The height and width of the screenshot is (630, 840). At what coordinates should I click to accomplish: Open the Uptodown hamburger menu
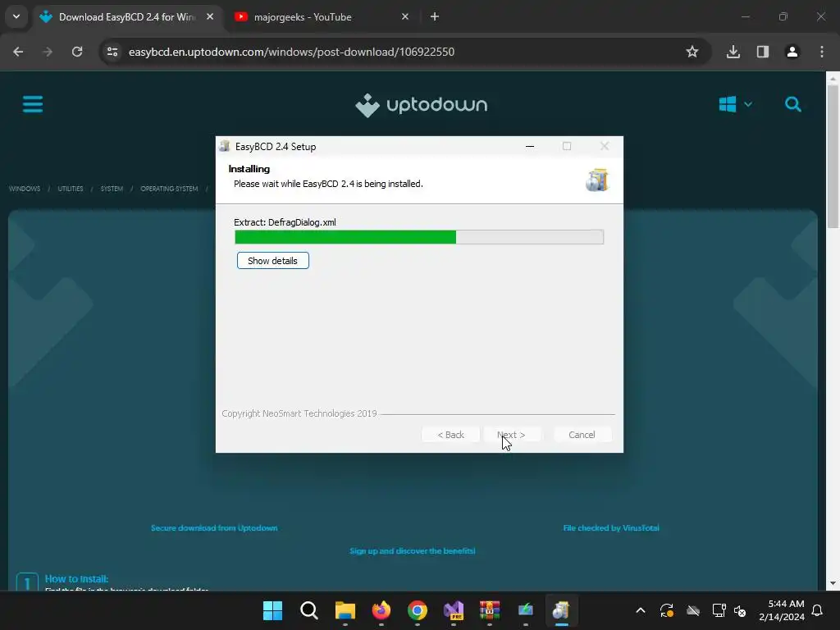click(33, 104)
